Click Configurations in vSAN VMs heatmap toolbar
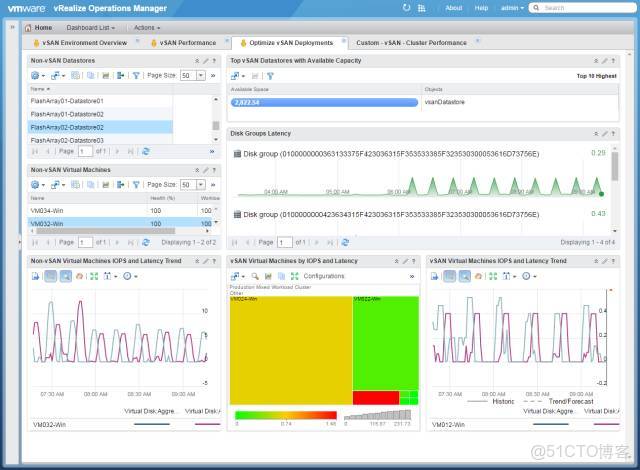 coord(324,276)
